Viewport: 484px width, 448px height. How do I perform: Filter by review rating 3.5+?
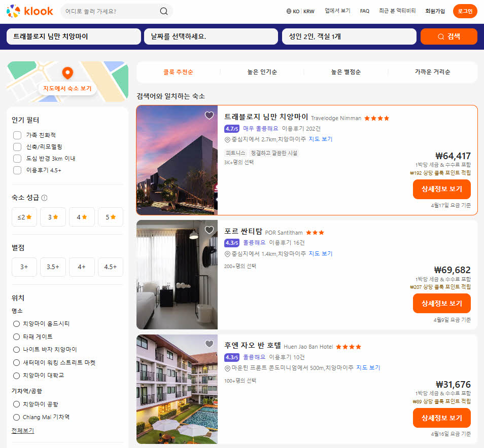[53, 267]
